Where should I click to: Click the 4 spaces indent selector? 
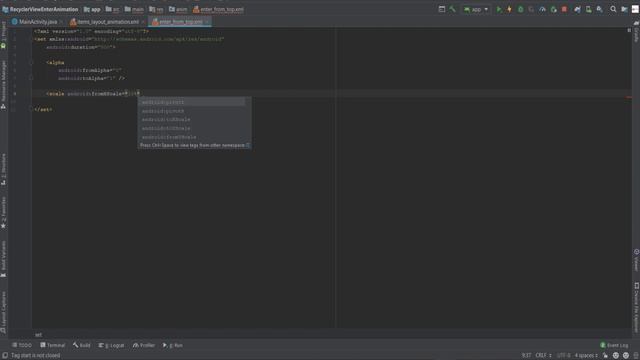tap(586, 356)
